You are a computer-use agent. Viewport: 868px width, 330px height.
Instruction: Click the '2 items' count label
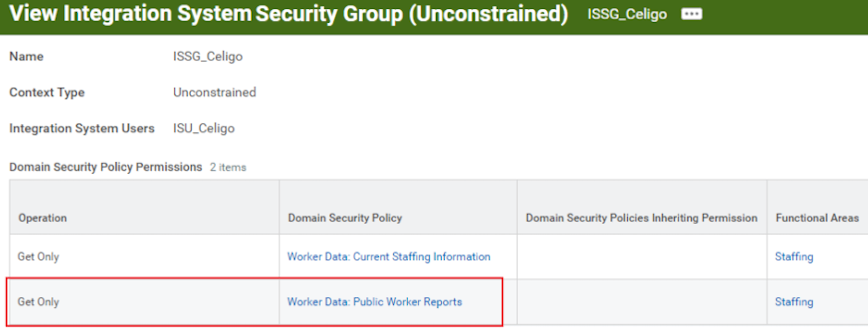point(228,168)
